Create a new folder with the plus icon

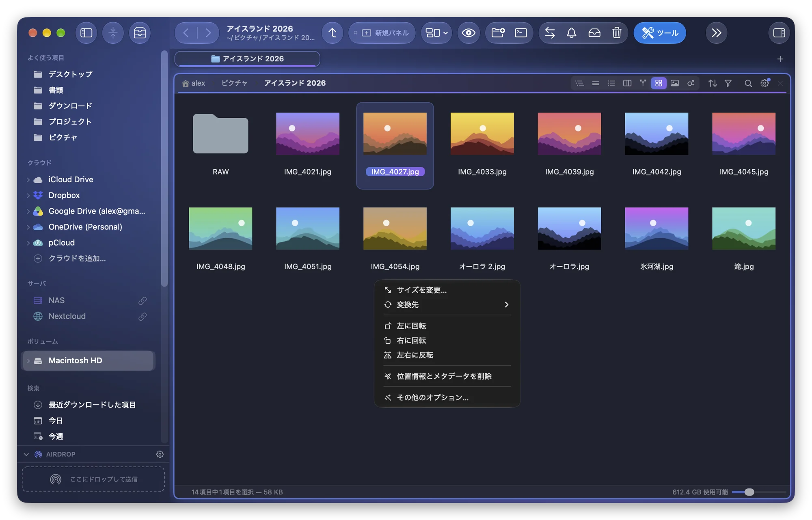(x=498, y=33)
